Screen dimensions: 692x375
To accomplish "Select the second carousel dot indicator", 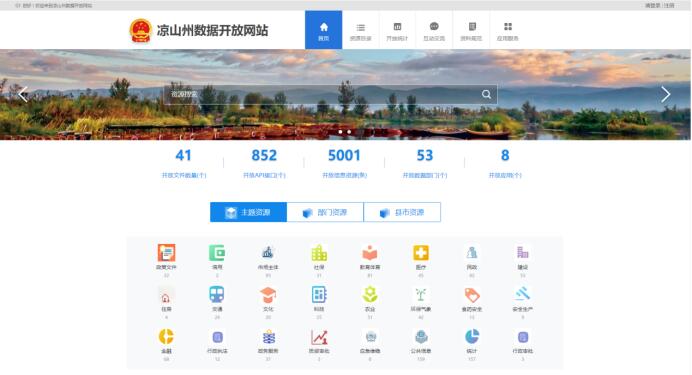I will click(349, 132).
